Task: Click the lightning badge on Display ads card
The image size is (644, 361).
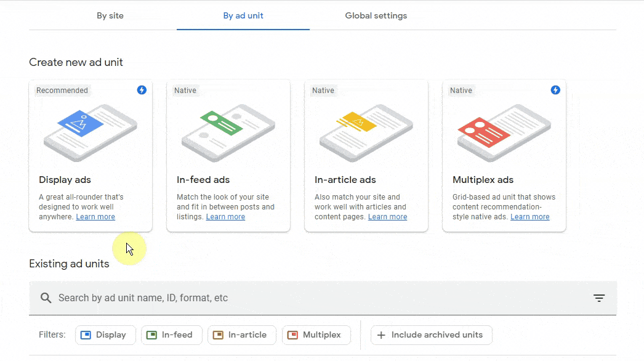Action: click(x=142, y=90)
